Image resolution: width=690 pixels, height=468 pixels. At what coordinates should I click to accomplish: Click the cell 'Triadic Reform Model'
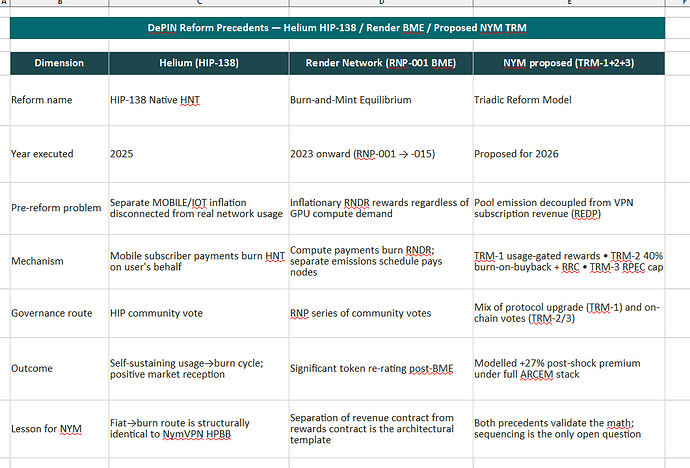(569, 100)
